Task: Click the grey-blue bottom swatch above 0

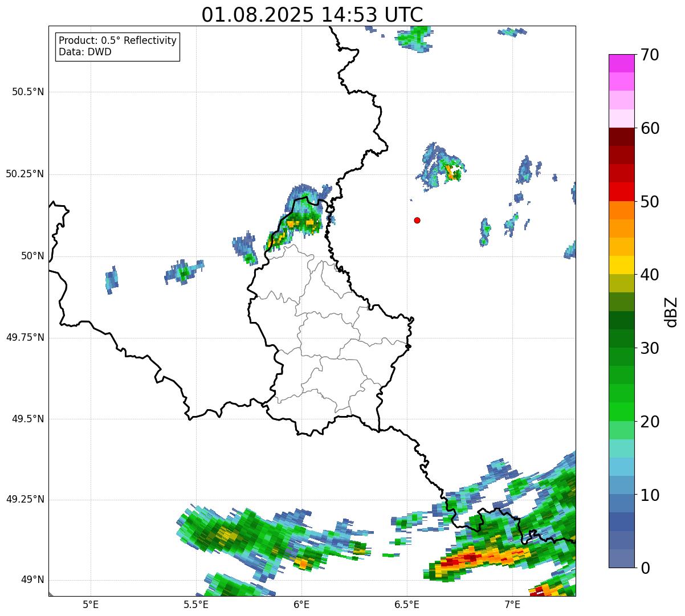Action: (x=621, y=558)
